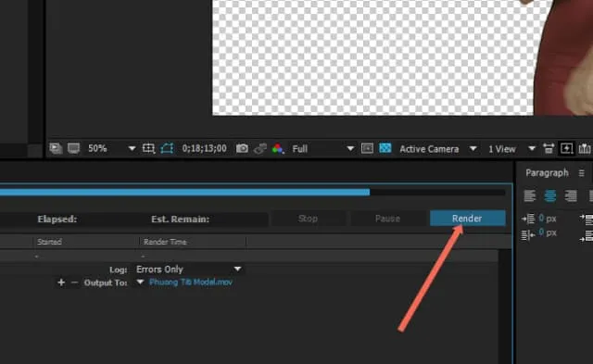Select the Paragraph panel tab
The height and width of the screenshot is (364, 593).
click(x=547, y=173)
